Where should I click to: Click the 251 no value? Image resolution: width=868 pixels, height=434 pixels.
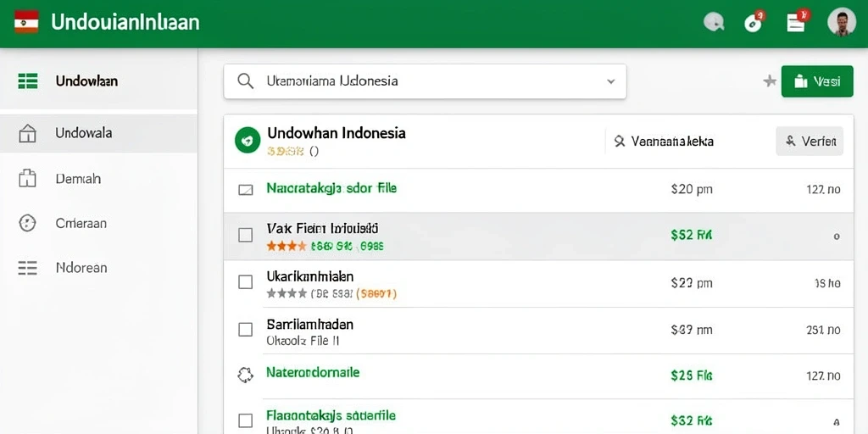coord(823,330)
